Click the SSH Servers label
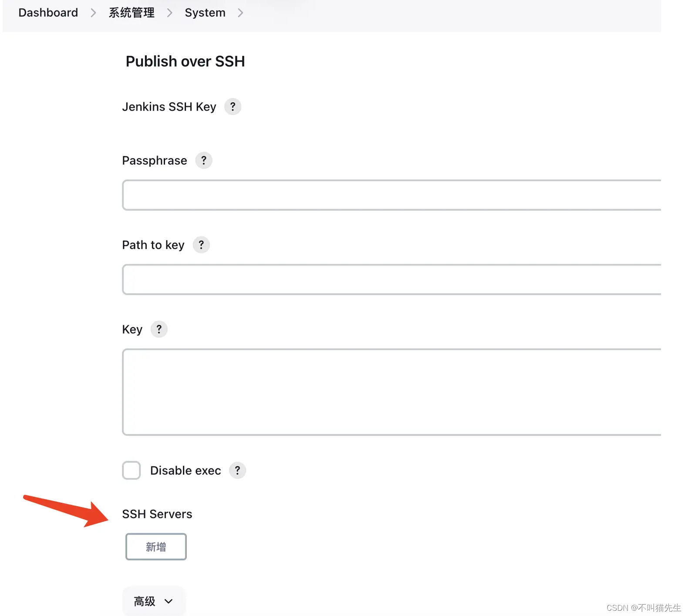The height and width of the screenshot is (616, 688). (157, 514)
